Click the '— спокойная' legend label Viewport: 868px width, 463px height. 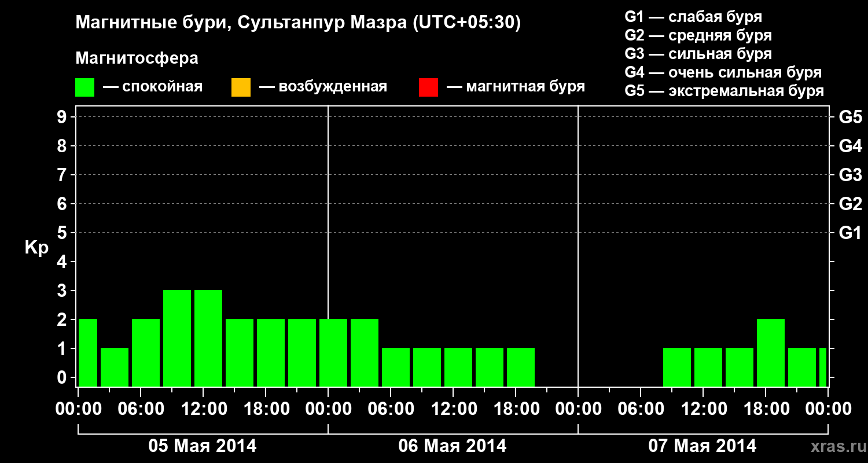(x=153, y=87)
